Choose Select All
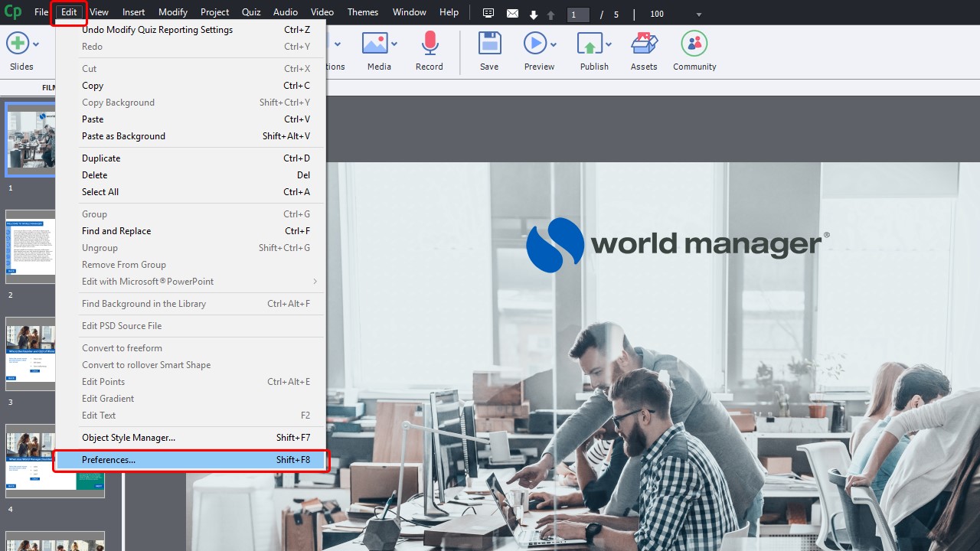 (191, 192)
